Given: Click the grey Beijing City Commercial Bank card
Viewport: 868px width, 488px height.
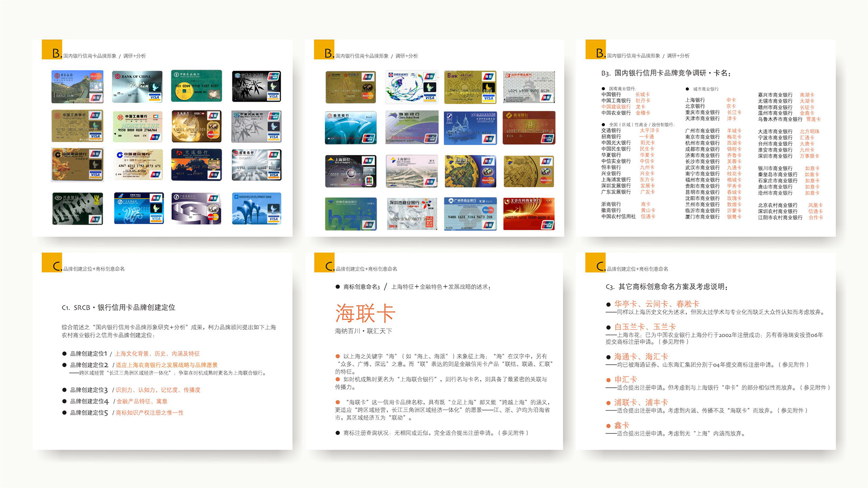Looking at the screenshot, I should (x=529, y=87).
